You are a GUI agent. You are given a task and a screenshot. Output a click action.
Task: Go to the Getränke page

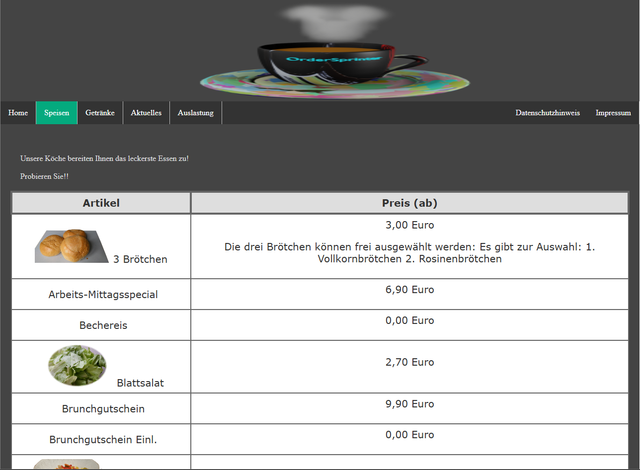pos(100,113)
